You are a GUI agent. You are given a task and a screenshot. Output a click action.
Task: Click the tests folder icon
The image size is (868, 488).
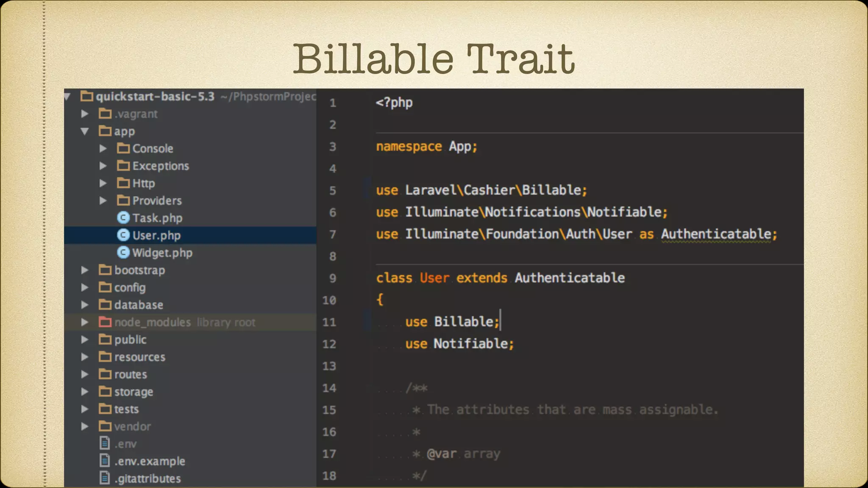coord(105,409)
